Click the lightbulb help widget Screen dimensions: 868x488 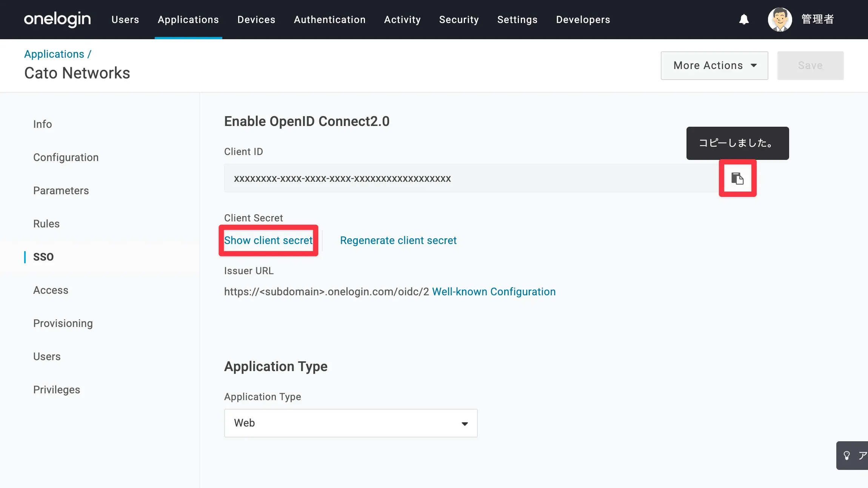pos(848,456)
